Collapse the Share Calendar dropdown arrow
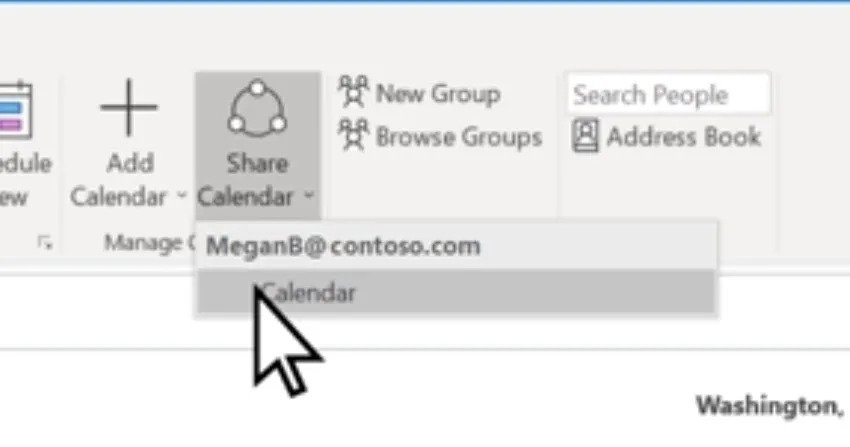The height and width of the screenshot is (447, 850). tap(308, 195)
